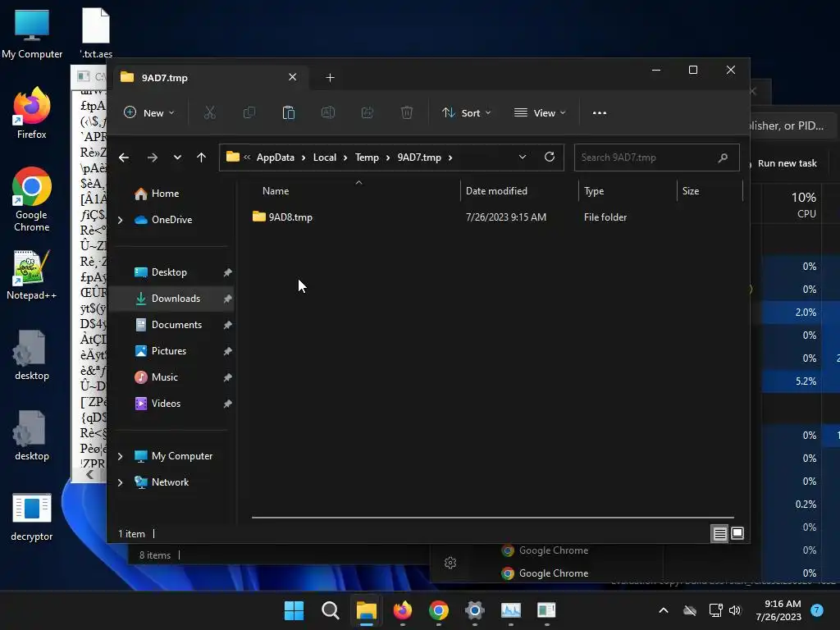Open the See more ellipsis menu
The height and width of the screenshot is (630, 840).
(600, 113)
